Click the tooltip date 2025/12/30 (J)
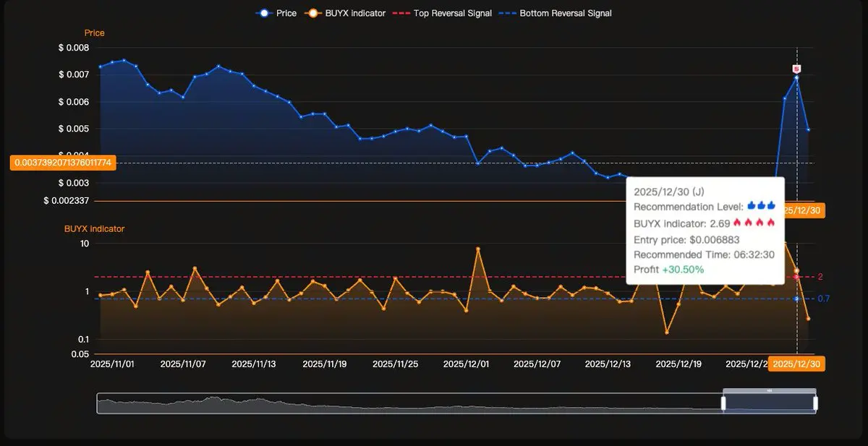The image size is (868, 446). pyautogui.click(x=668, y=192)
